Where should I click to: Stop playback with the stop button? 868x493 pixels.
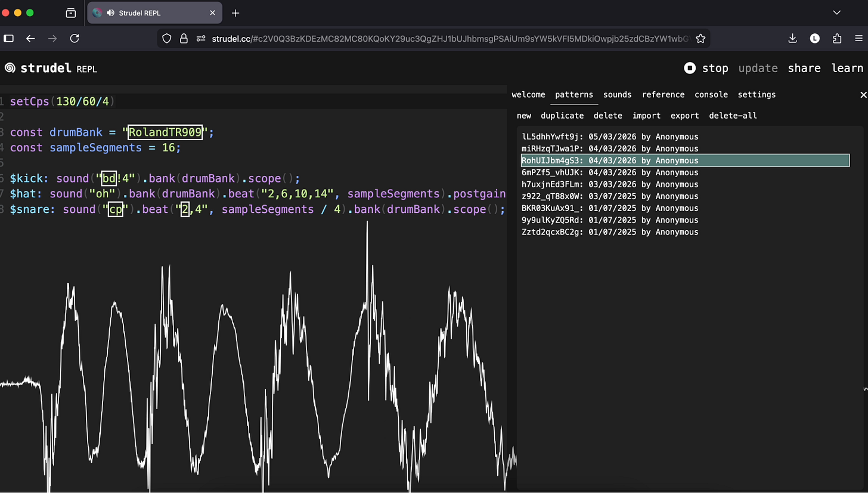click(x=706, y=68)
